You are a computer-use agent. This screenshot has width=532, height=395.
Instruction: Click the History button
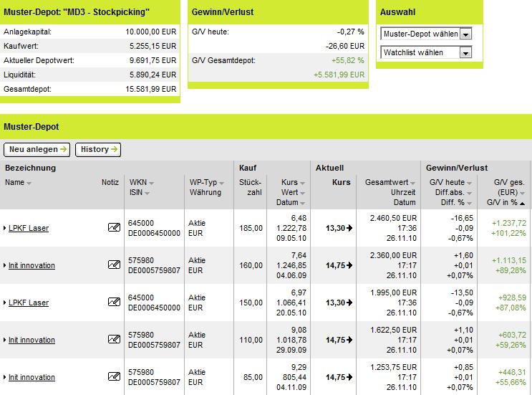[98, 149]
